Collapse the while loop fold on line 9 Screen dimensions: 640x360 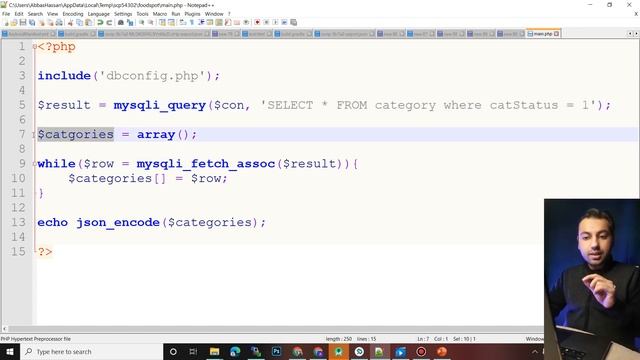coord(35,164)
